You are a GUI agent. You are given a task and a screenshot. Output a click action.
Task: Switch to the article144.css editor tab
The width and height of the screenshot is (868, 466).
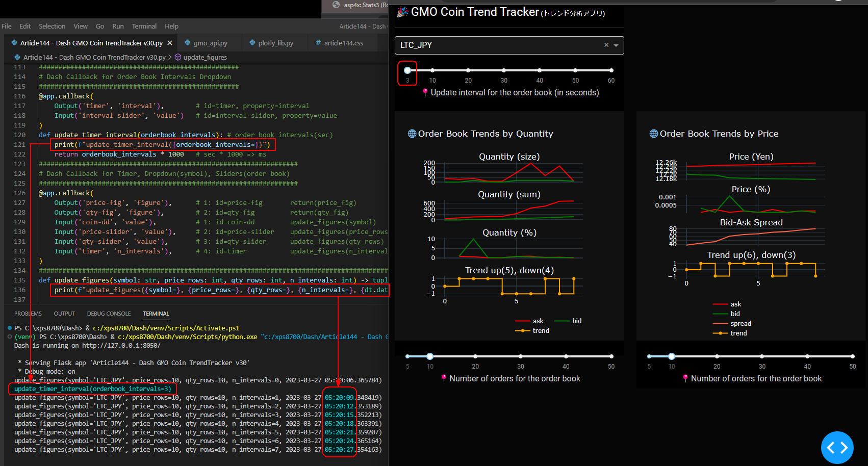click(x=343, y=43)
